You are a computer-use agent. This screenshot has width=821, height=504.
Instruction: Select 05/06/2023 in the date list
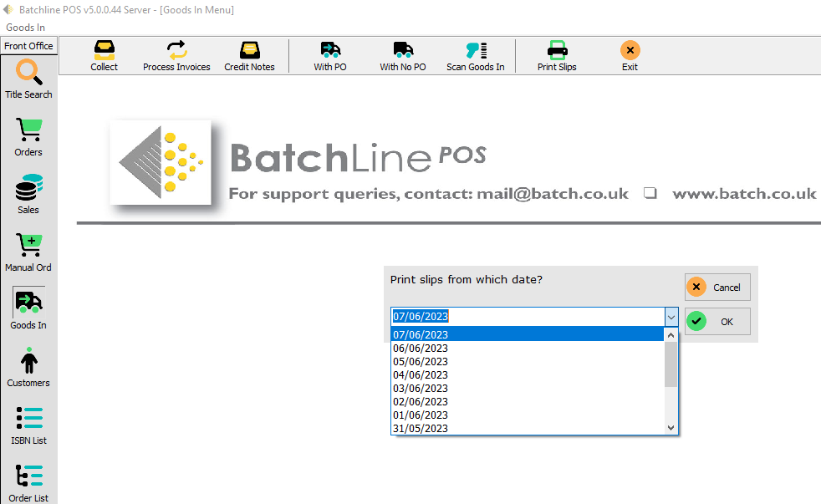(x=528, y=362)
